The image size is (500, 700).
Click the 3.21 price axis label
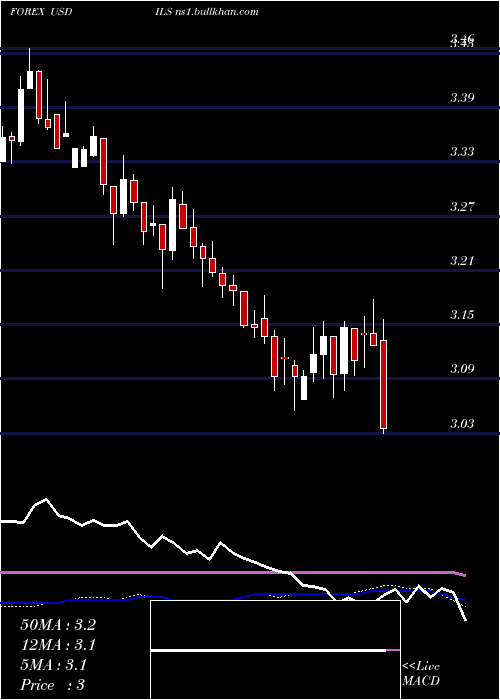click(x=462, y=260)
